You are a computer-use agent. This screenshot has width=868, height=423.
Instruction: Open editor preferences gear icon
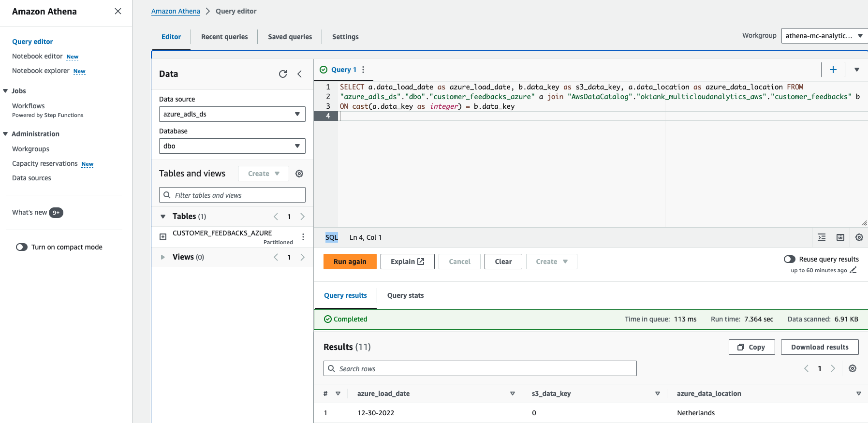(x=859, y=237)
